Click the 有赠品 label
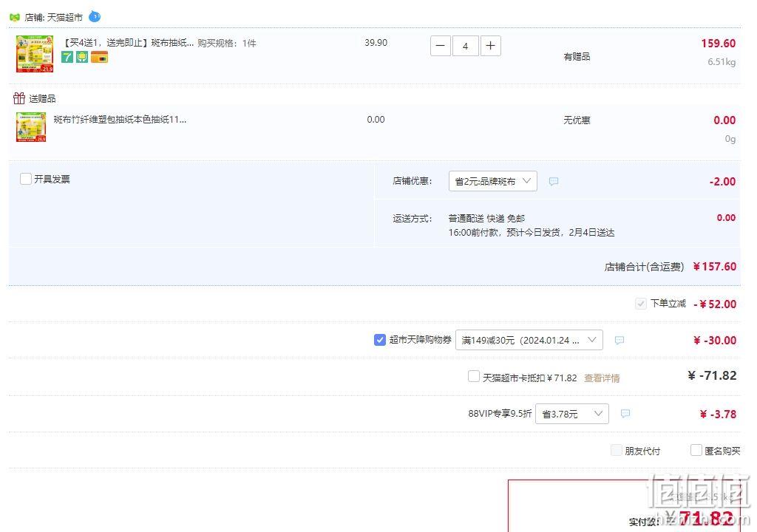757x532 pixels. 577,57
